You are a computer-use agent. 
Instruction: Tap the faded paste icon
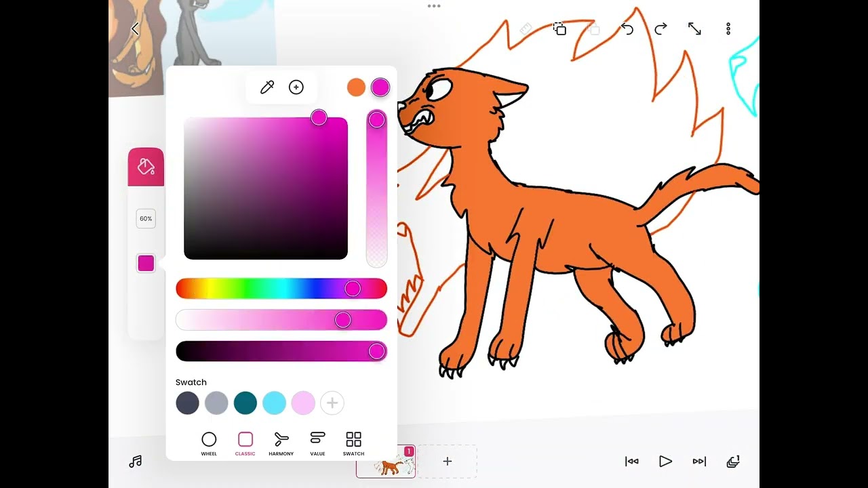pos(594,29)
